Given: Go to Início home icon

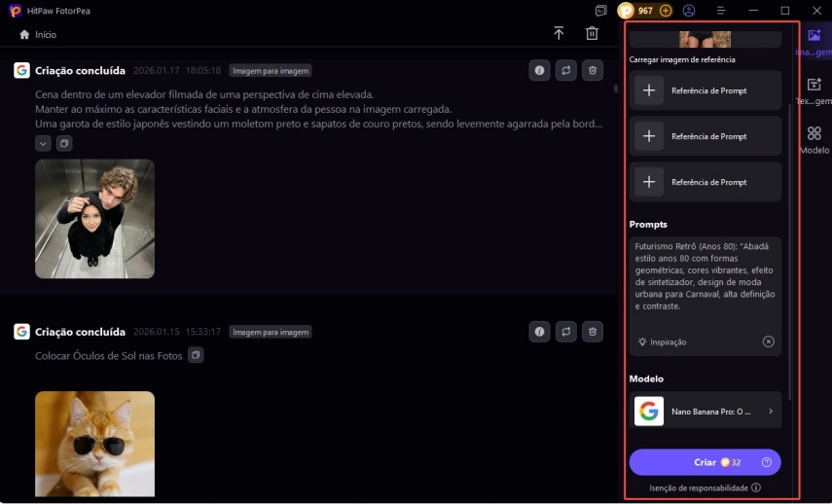Looking at the screenshot, I should tap(24, 34).
